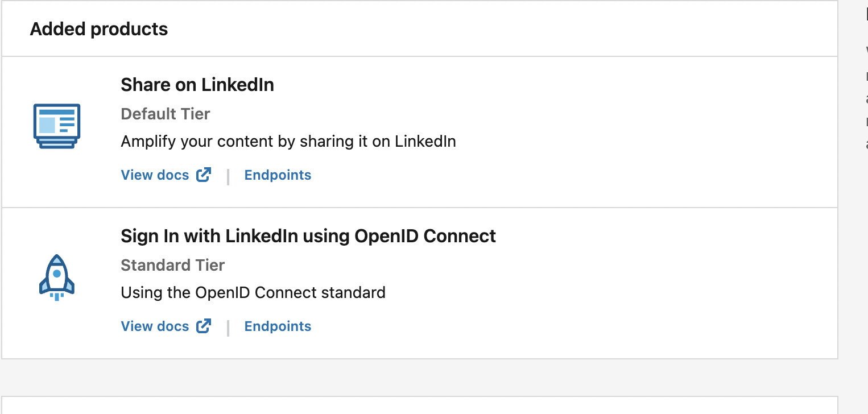Screen dimensions: 868x414
Task: Click the Default Tier label
Action: tap(166, 114)
